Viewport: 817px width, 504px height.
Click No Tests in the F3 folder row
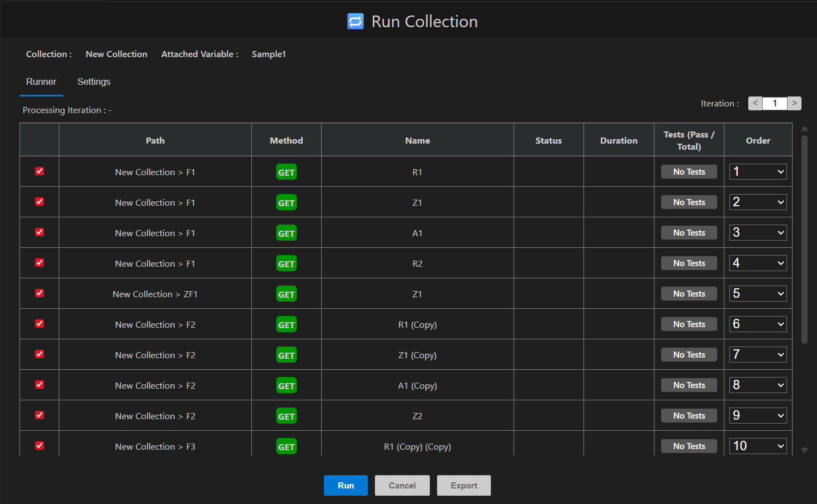point(689,446)
